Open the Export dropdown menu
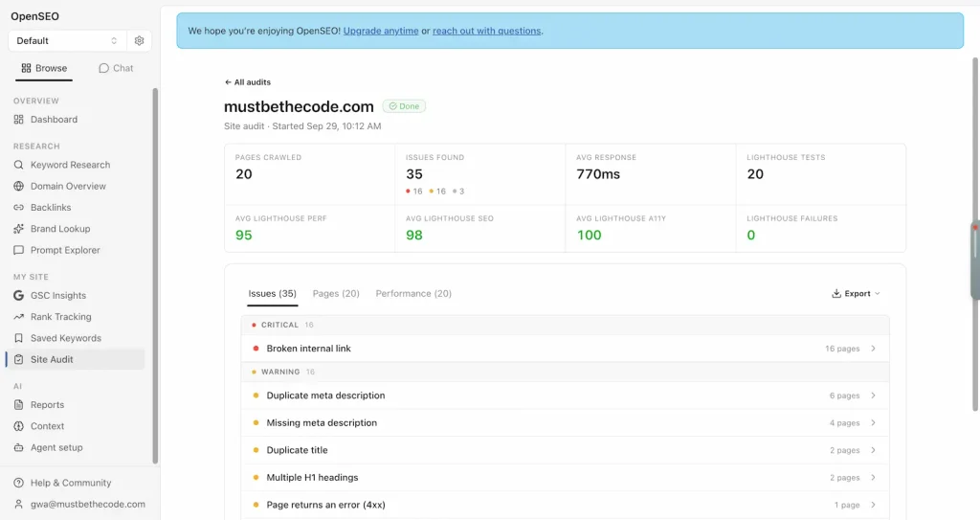 pos(856,293)
